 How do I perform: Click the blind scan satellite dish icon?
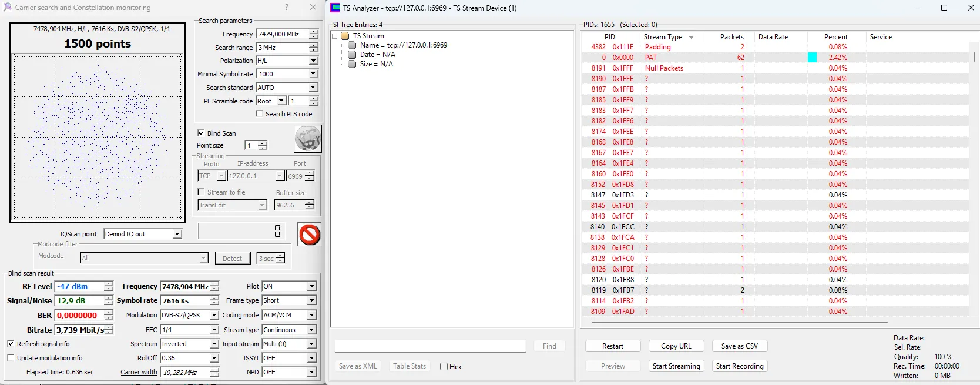307,139
